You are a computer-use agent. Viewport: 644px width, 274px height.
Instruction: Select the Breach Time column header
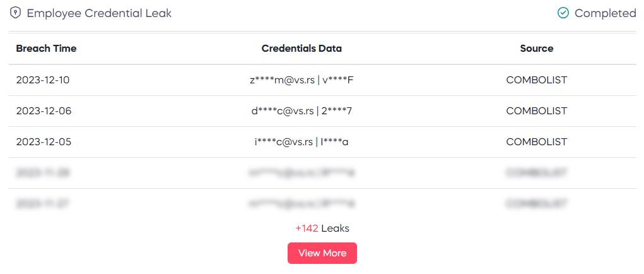46,49
